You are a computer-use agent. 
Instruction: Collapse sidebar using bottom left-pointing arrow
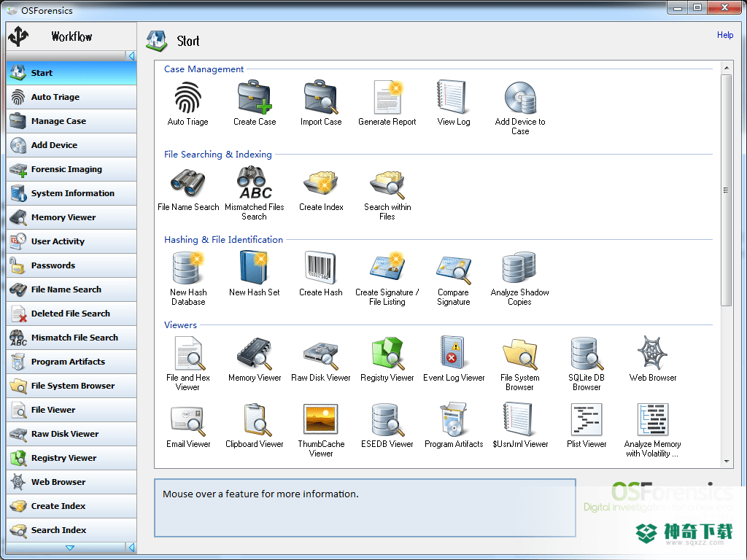coord(131,548)
